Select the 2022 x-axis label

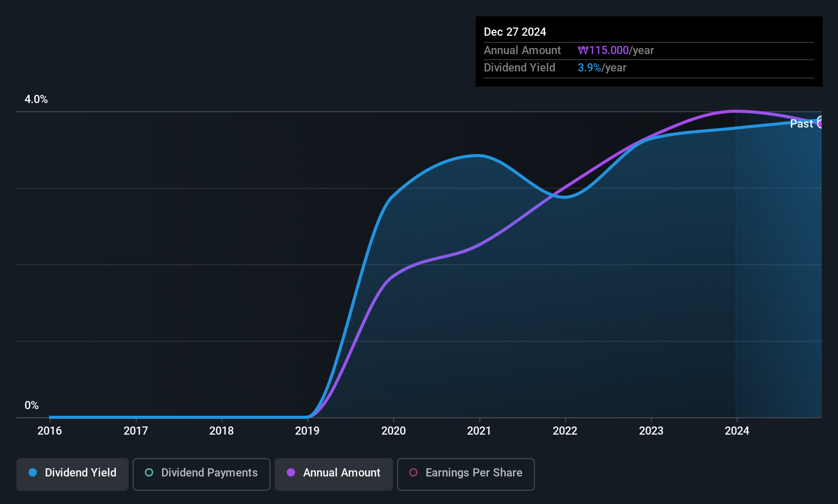click(x=565, y=431)
